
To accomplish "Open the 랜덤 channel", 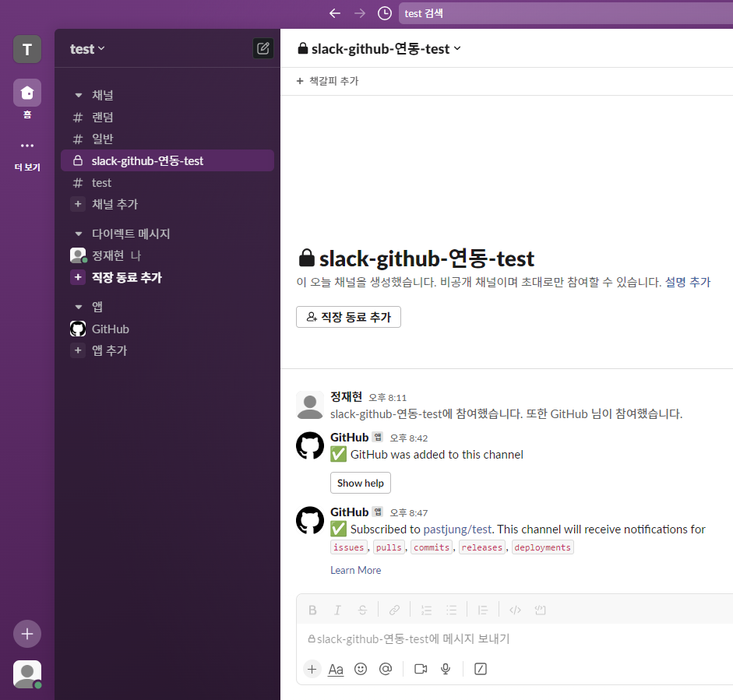I will (x=167, y=118).
